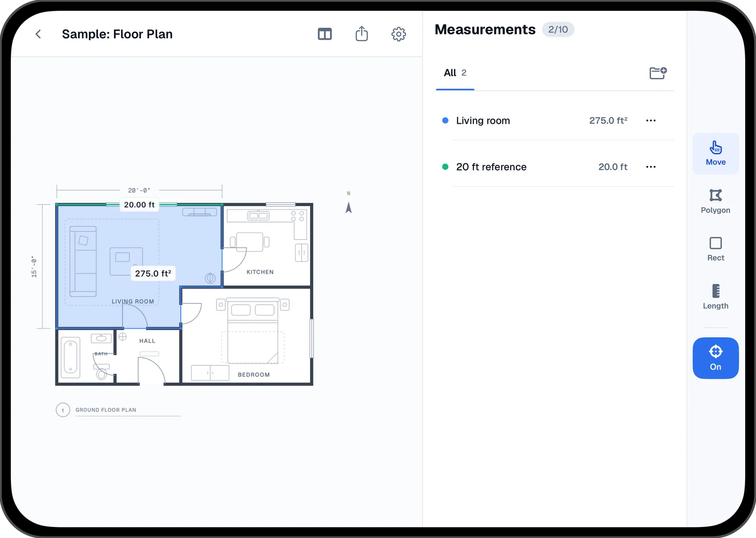Screen dimensions: 756x538
Task: Select the Rect tool
Action: coord(715,249)
